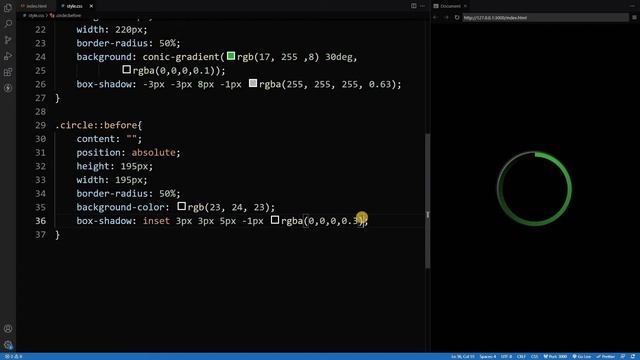Open the Source Control view
Screen dimensions: 640x360
tap(8, 40)
